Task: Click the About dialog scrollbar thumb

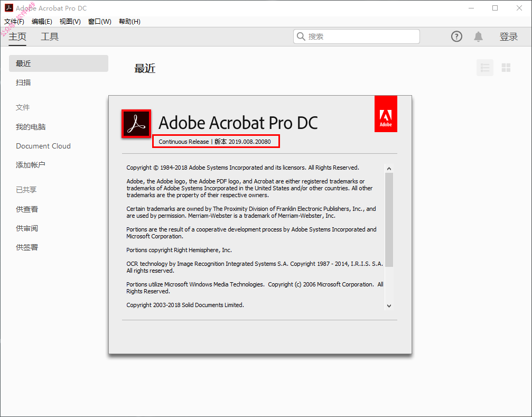Action: point(389,220)
